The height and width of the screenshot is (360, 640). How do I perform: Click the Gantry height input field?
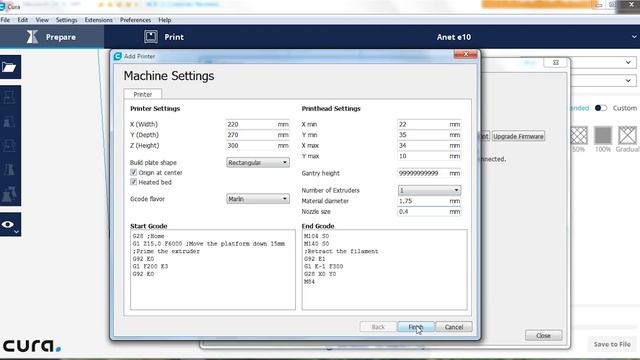(429, 173)
